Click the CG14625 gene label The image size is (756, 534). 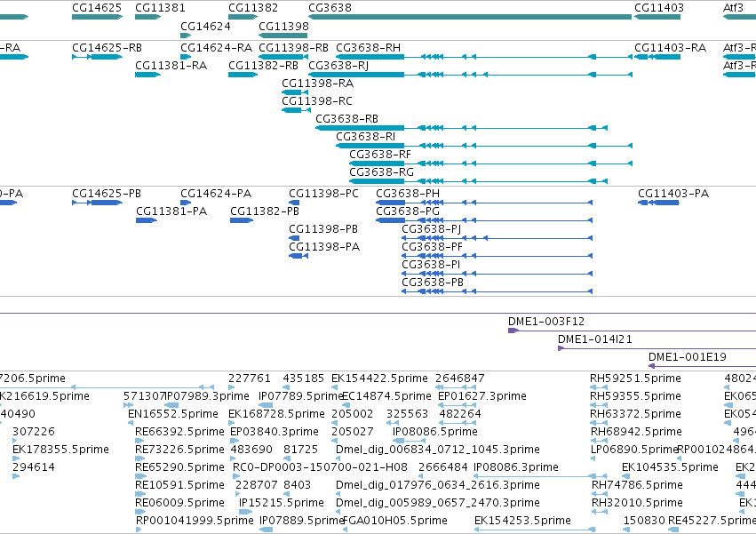[97, 8]
